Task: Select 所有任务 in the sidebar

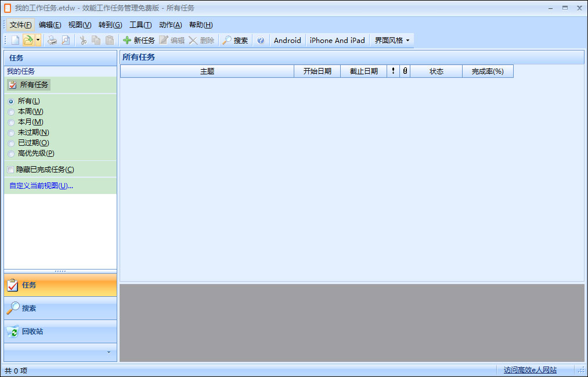Action: [28, 85]
